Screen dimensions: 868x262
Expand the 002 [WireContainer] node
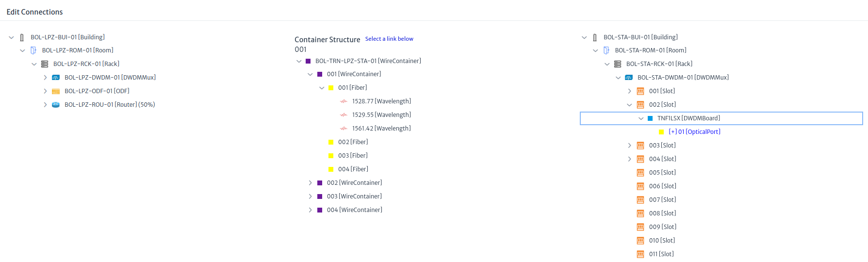310,183
